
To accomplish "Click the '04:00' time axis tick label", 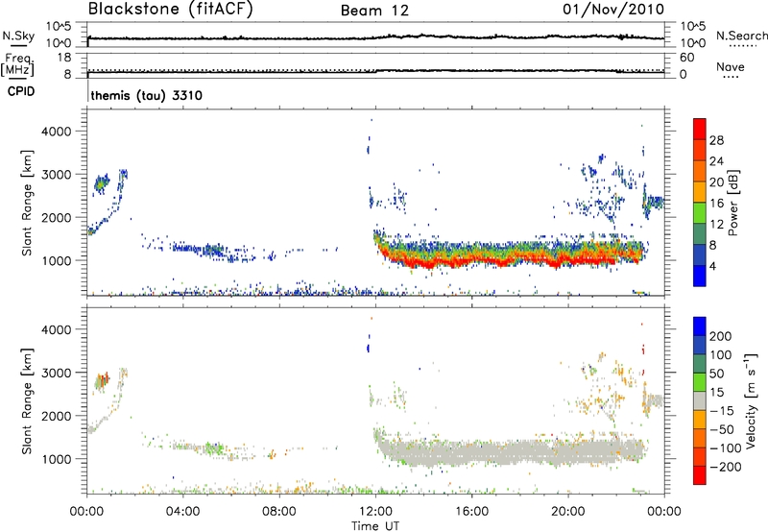I will point(183,512).
